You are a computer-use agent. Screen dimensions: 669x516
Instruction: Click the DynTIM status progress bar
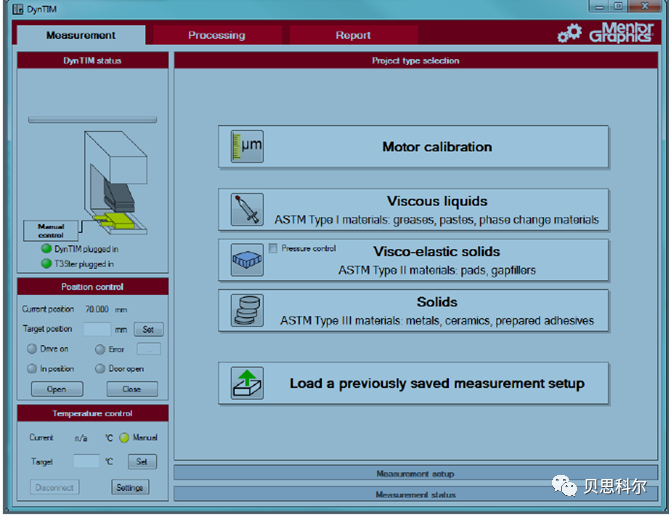pyautogui.click(x=93, y=120)
